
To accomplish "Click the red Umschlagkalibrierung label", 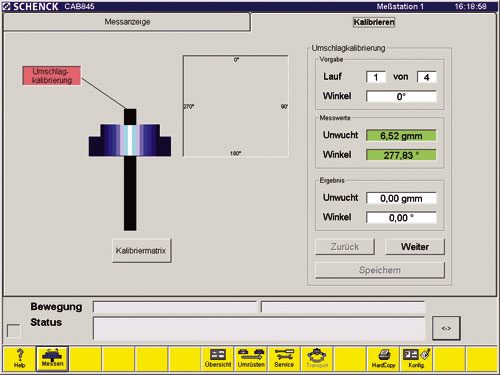I will tap(52, 76).
